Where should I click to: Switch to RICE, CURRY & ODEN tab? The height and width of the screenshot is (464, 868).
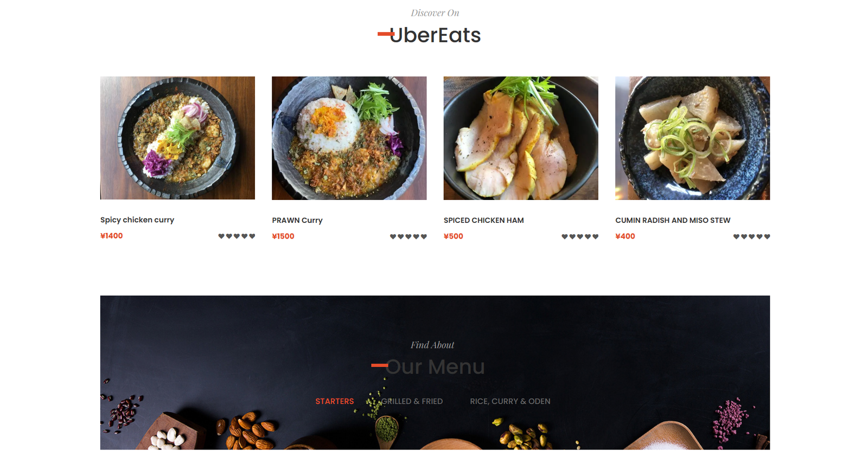pos(510,402)
